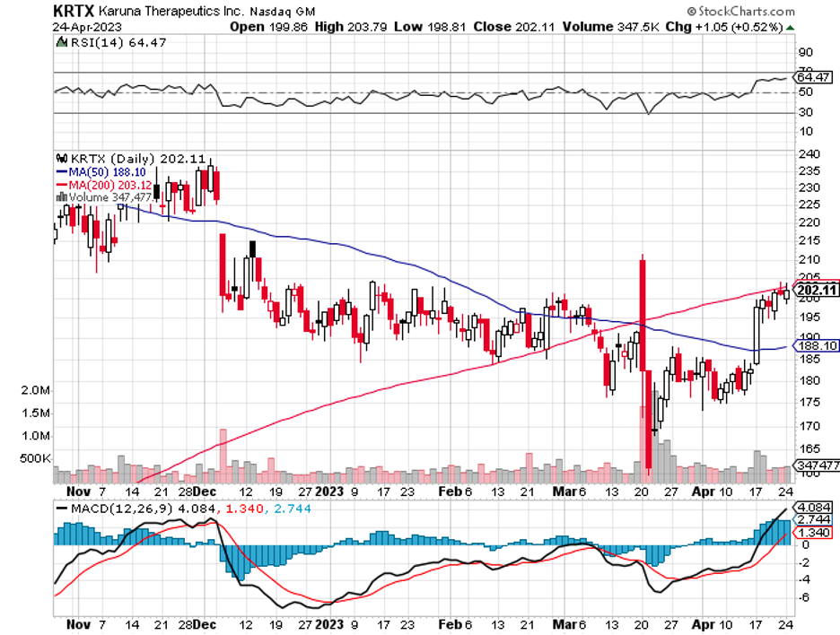This screenshot has width=840, height=635.
Task: Click the 2023 label under the MACD panel
Action: coord(329,624)
